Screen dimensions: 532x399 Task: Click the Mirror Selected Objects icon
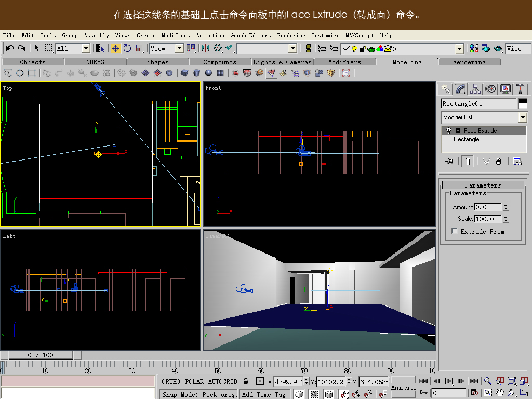point(205,48)
